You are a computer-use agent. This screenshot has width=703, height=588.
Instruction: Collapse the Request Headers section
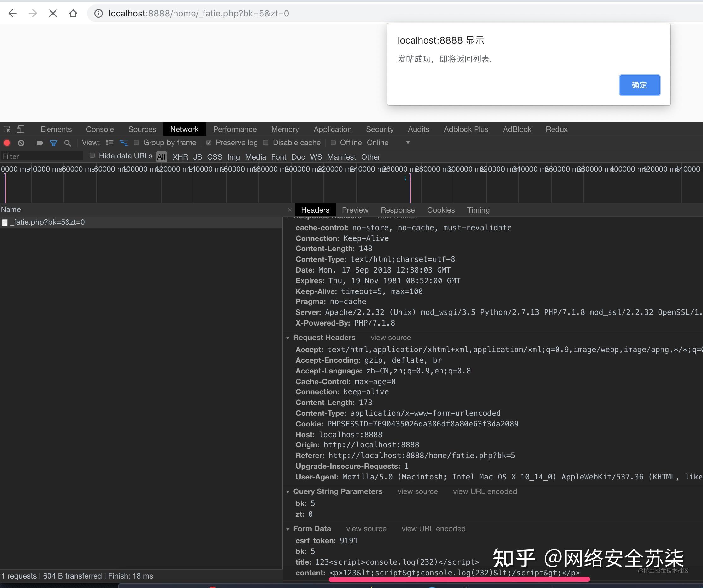click(288, 338)
